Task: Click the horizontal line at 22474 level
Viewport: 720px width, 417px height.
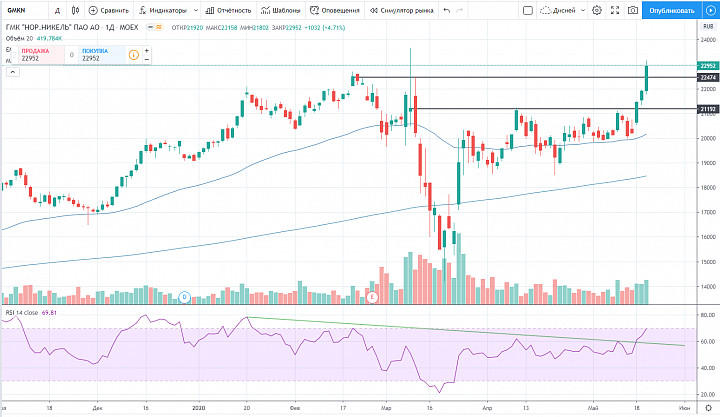Action: click(526, 77)
